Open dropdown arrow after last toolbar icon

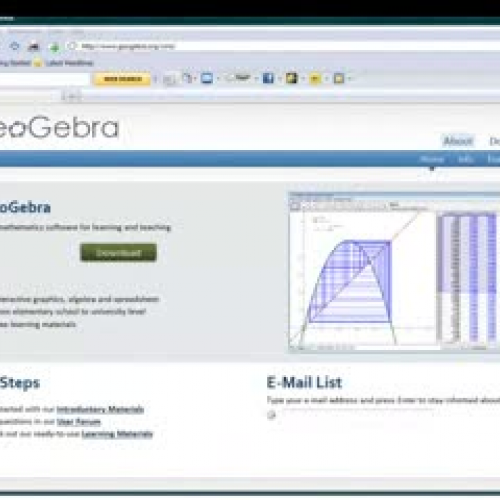tap(350, 79)
